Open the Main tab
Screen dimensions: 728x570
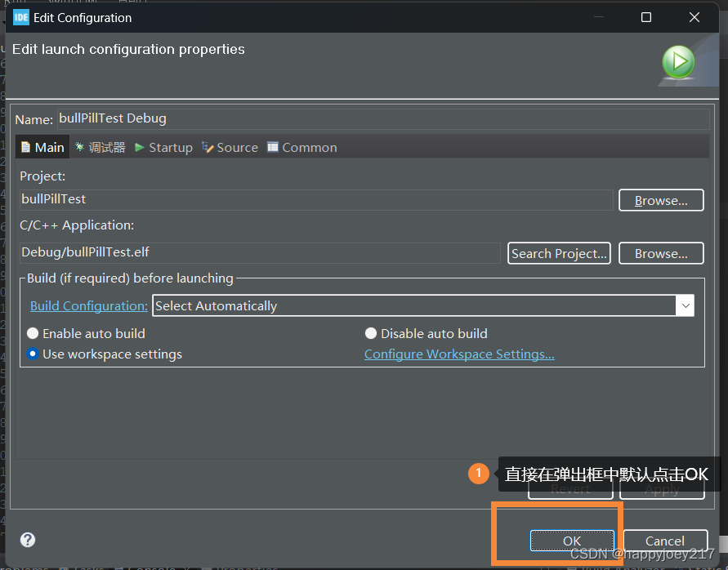42,147
